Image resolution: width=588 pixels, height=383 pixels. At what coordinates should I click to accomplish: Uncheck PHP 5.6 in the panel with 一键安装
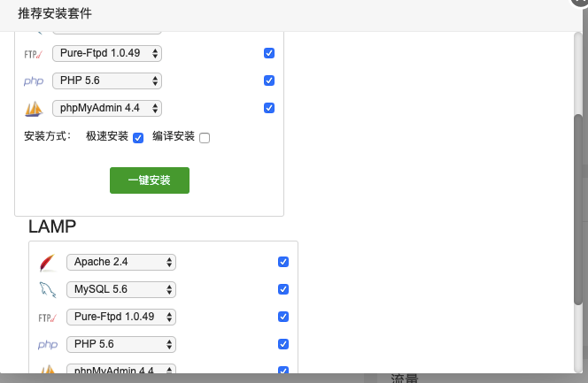269,80
